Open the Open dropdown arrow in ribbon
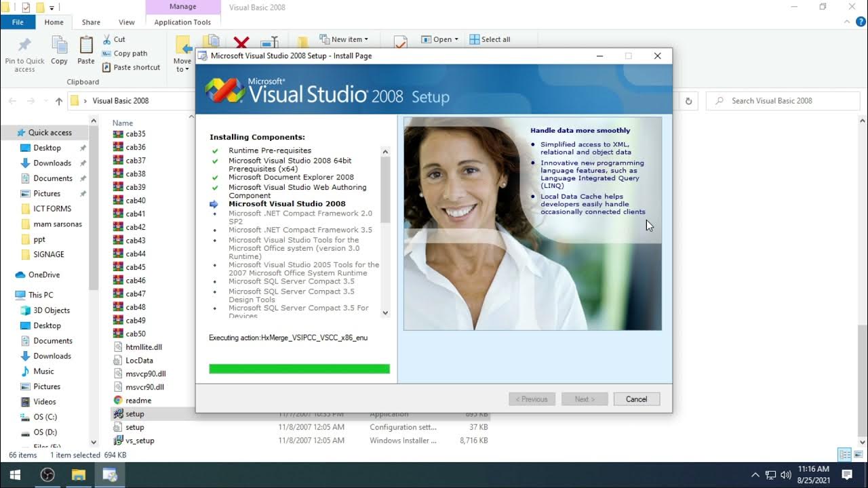 [x=456, y=39]
